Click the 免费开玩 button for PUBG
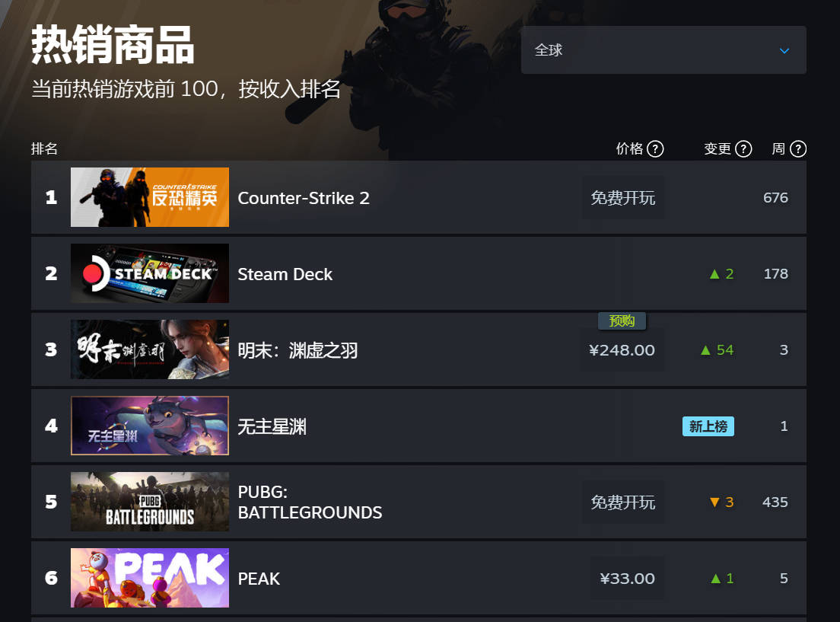Image resolution: width=840 pixels, height=622 pixels. [623, 502]
